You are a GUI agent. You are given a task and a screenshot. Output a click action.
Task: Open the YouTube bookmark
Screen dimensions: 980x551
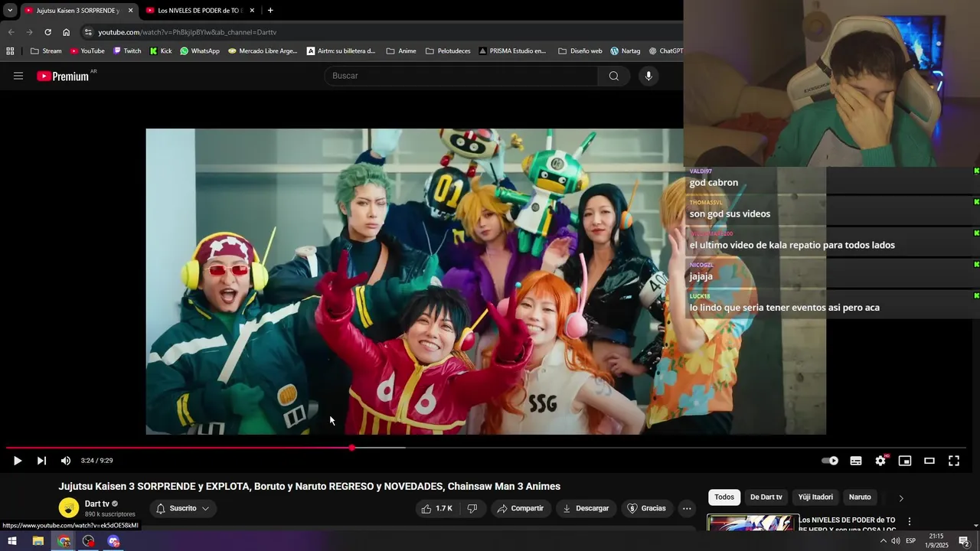pos(87,51)
